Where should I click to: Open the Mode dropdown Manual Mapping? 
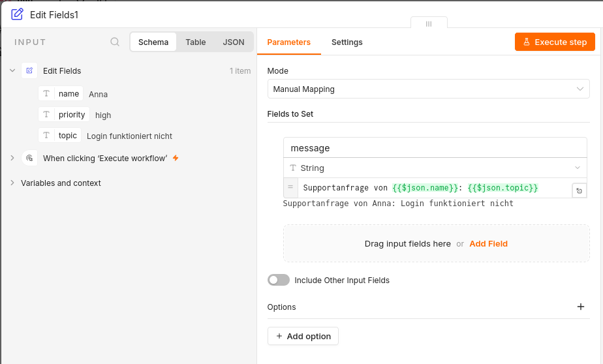428,89
